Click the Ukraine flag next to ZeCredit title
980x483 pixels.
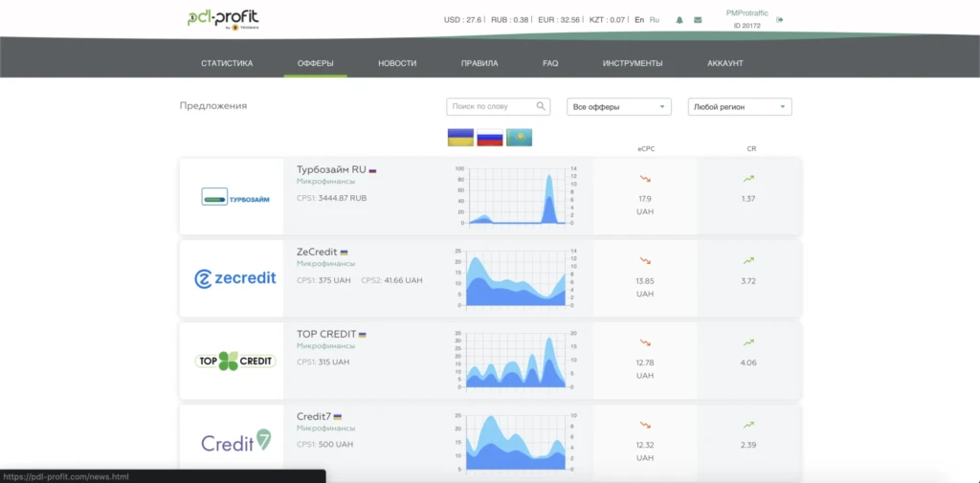[344, 252]
